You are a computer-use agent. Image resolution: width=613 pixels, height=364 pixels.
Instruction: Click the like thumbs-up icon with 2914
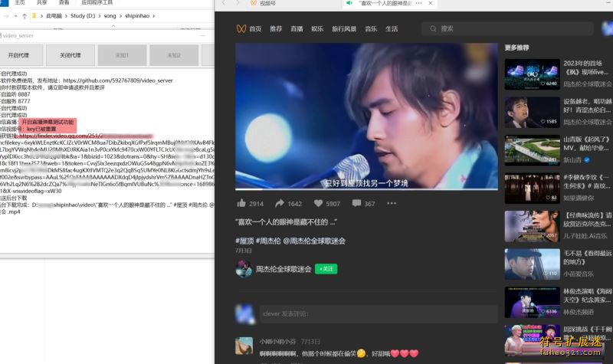pos(241,203)
